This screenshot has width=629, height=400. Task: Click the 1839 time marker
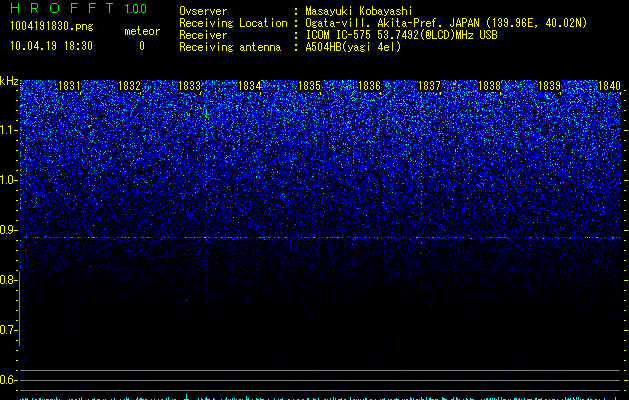pyautogui.click(x=549, y=86)
